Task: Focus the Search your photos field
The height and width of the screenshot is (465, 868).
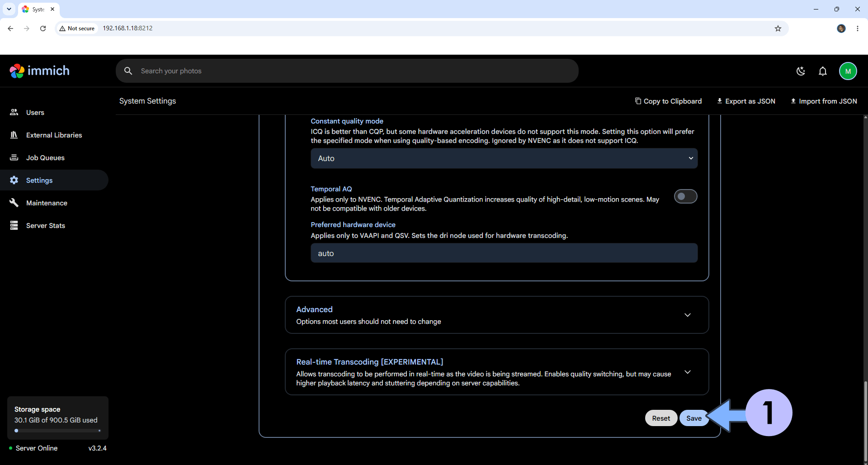Action: (347, 71)
